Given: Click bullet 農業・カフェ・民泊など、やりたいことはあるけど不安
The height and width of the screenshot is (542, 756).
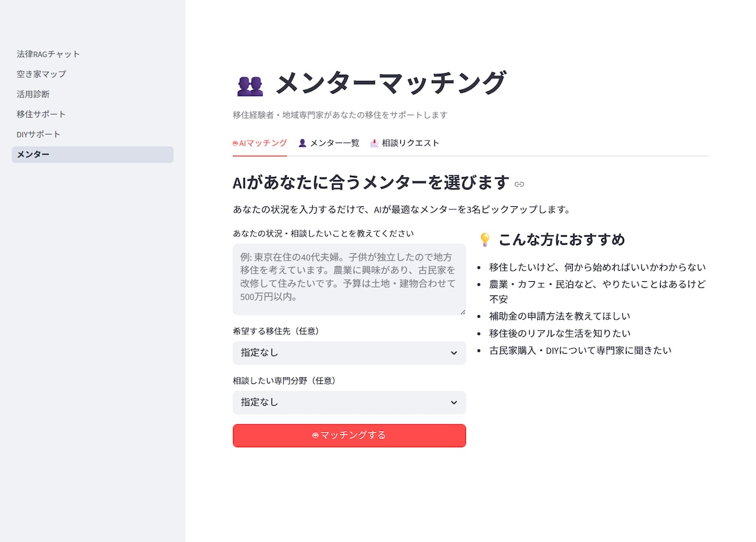Looking at the screenshot, I should [x=597, y=292].
